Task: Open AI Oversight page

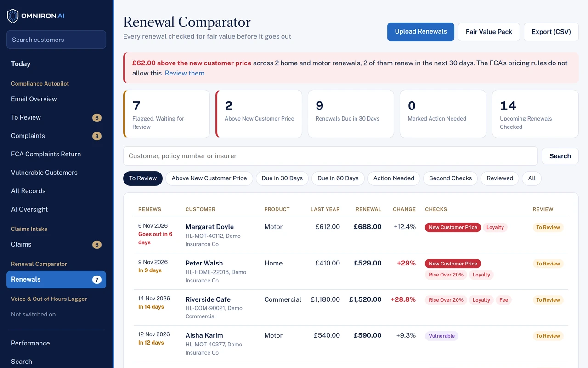Action: (56, 209)
